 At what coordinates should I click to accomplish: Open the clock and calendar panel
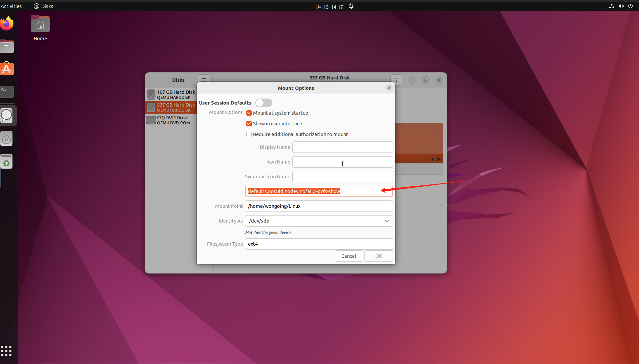[x=329, y=6]
